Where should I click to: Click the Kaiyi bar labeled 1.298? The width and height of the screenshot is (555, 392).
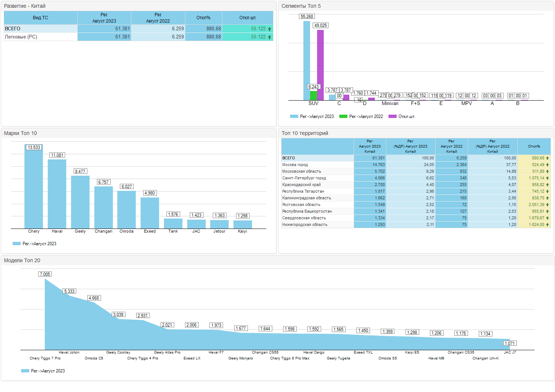click(x=243, y=224)
